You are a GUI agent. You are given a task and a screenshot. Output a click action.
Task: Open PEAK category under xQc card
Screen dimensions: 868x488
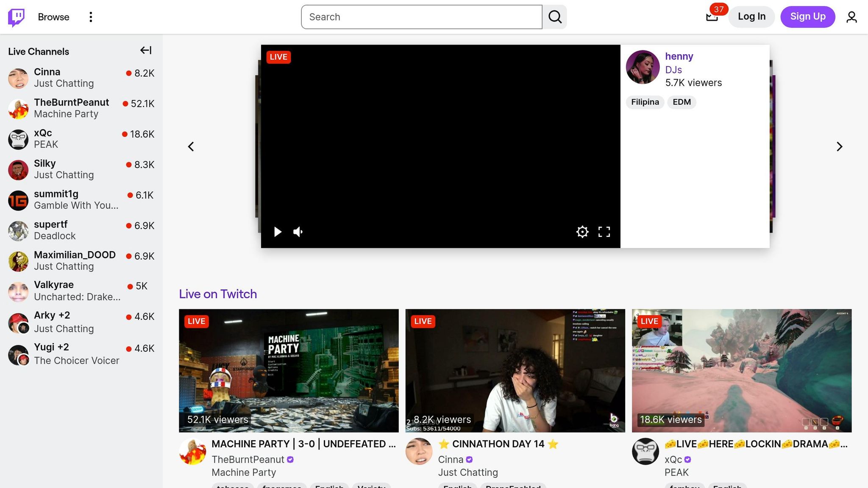click(676, 472)
